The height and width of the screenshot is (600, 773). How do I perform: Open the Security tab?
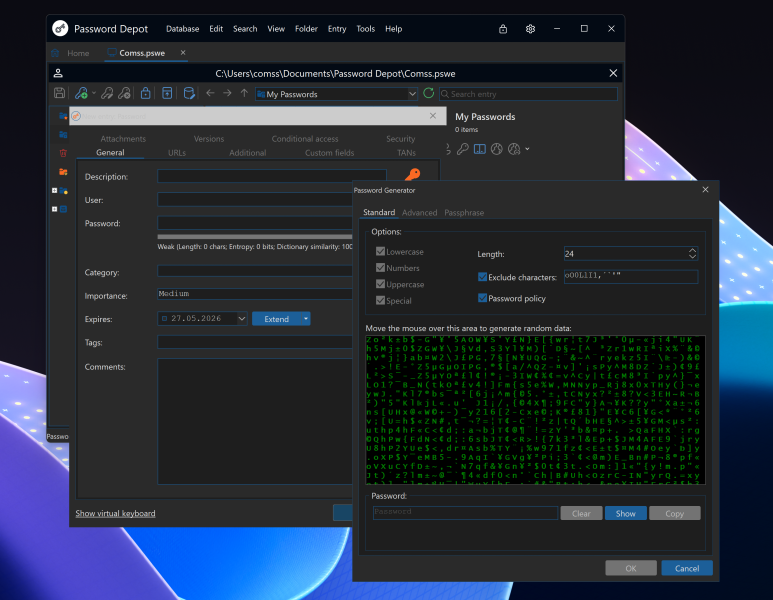(x=400, y=139)
